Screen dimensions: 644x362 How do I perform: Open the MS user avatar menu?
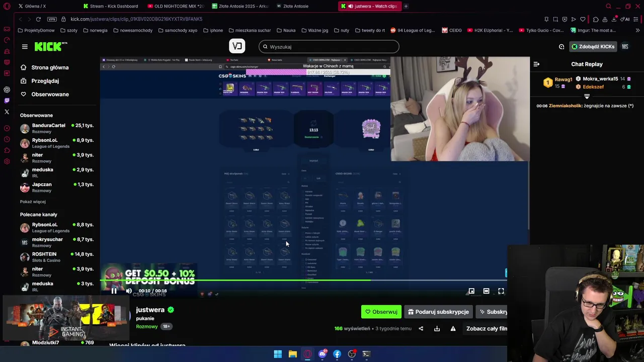click(x=625, y=47)
